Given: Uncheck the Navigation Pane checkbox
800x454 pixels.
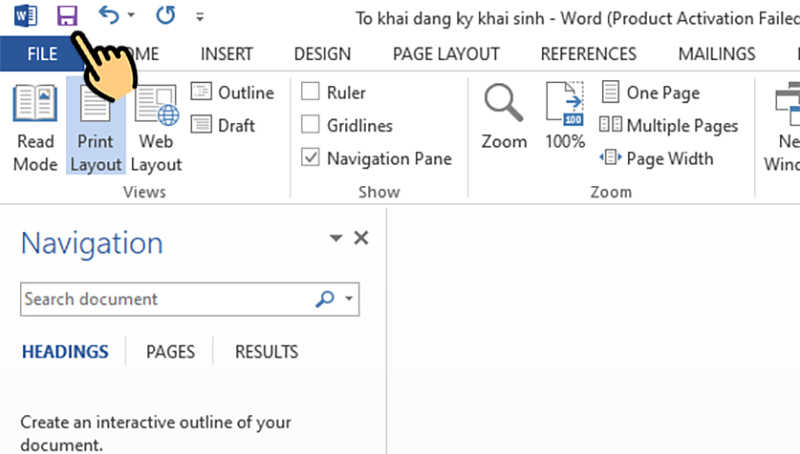Looking at the screenshot, I should point(310,158).
